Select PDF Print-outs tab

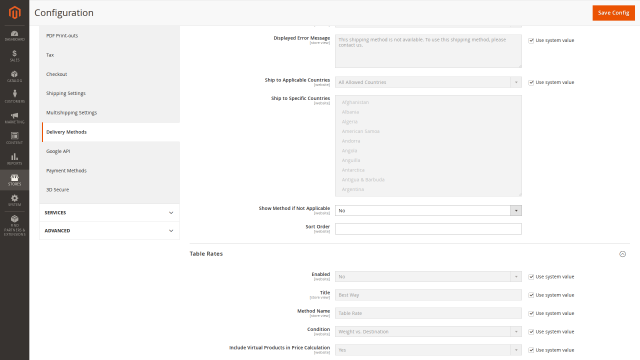(110, 36)
